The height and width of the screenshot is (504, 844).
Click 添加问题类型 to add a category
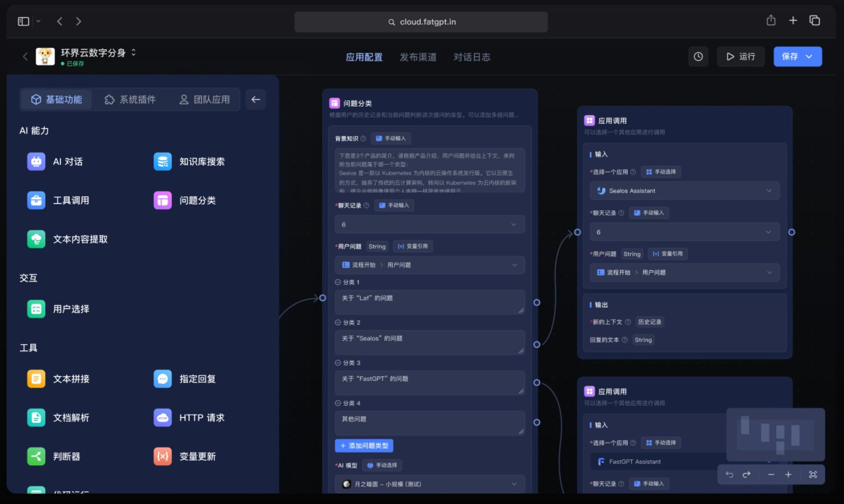pyautogui.click(x=364, y=445)
